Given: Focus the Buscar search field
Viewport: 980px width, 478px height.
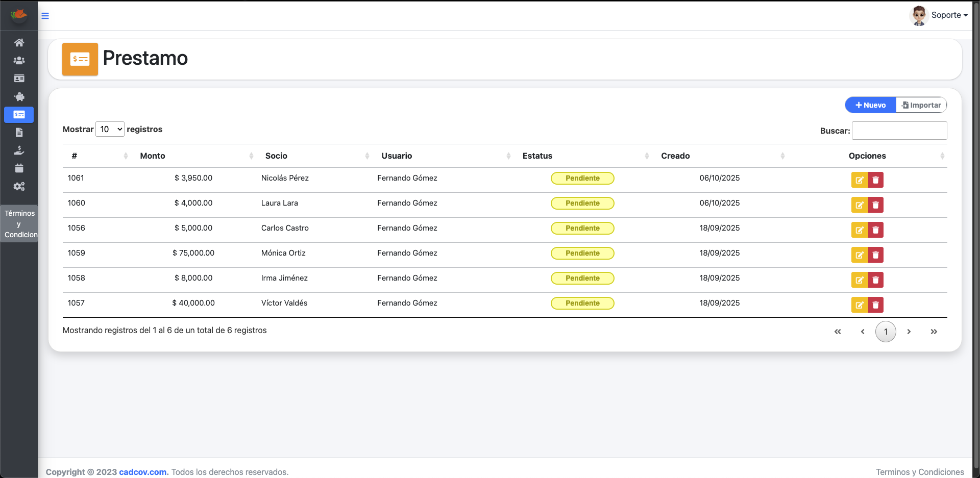Looking at the screenshot, I should point(899,131).
